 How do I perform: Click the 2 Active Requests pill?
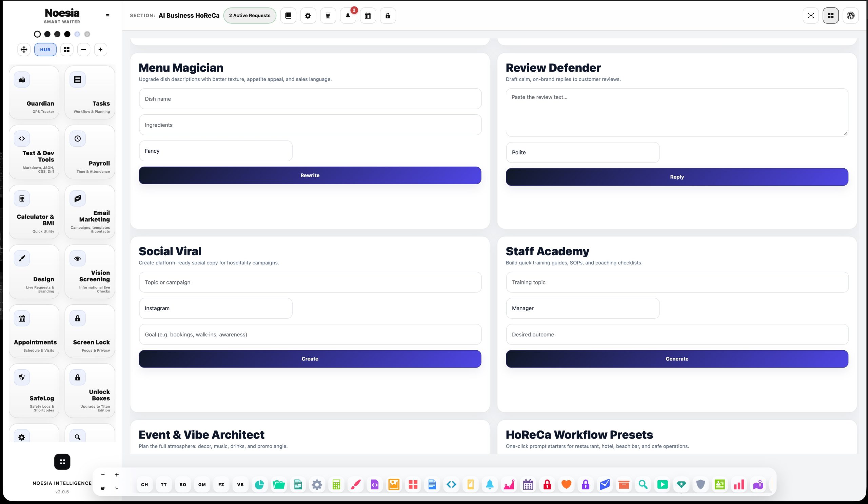point(250,16)
